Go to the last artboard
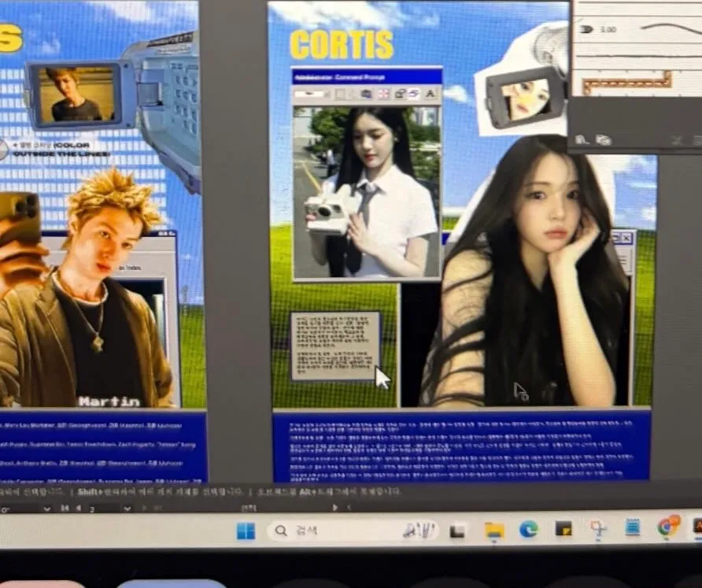Viewport: 702px width, 588px height. tap(157, 508)
